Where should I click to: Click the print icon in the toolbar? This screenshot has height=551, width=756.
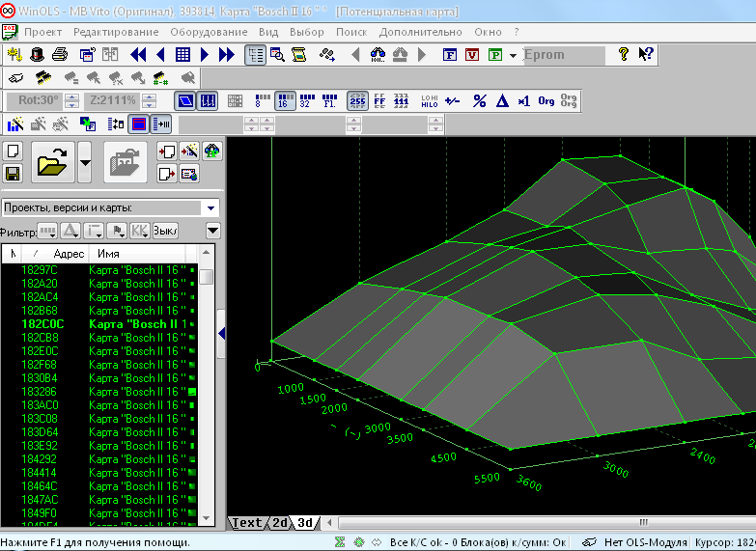(60, 54)
